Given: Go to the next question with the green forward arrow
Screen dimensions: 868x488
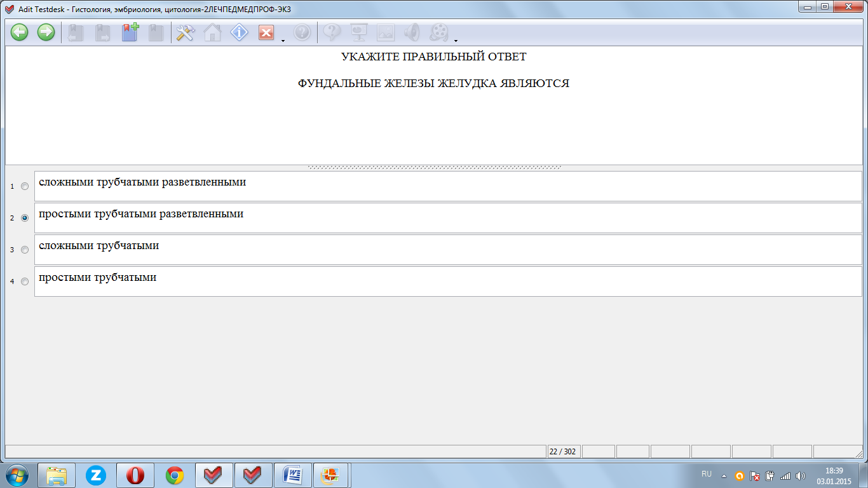Looking at the screenshot, I should [46, 32].
